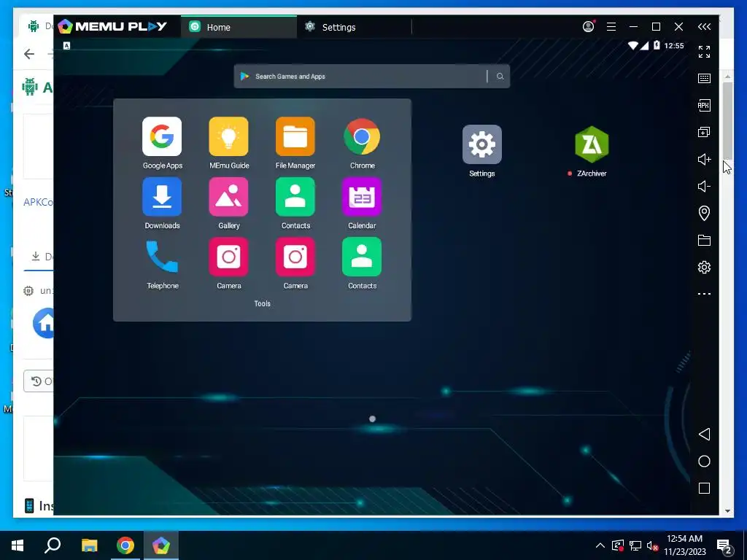Click the muted speaker tray icon
The image size is (747, 560).
point(653,545)
